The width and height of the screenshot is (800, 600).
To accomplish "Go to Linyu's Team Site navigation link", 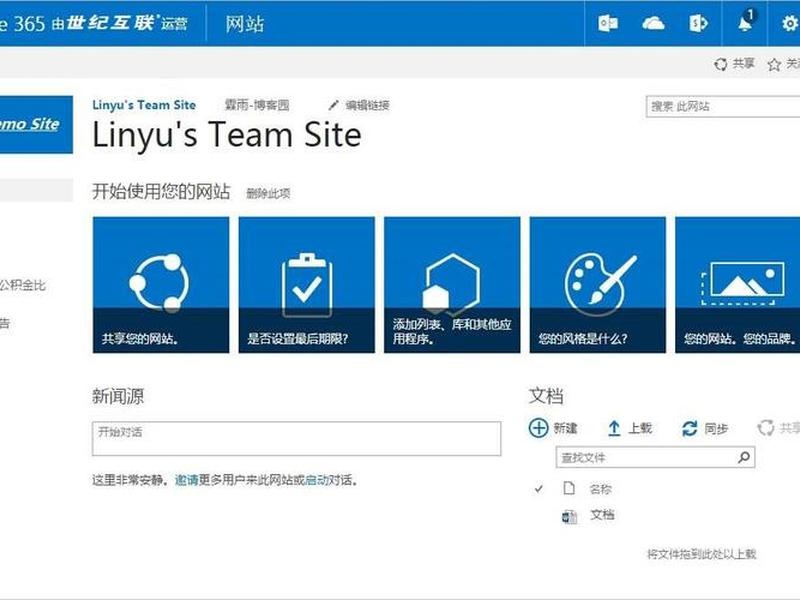I will coord(144,105).
